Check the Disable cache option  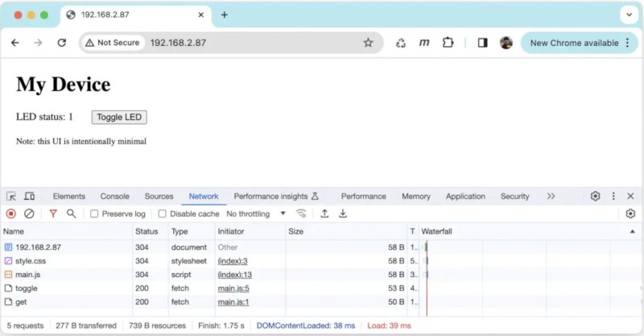[163, 214]
